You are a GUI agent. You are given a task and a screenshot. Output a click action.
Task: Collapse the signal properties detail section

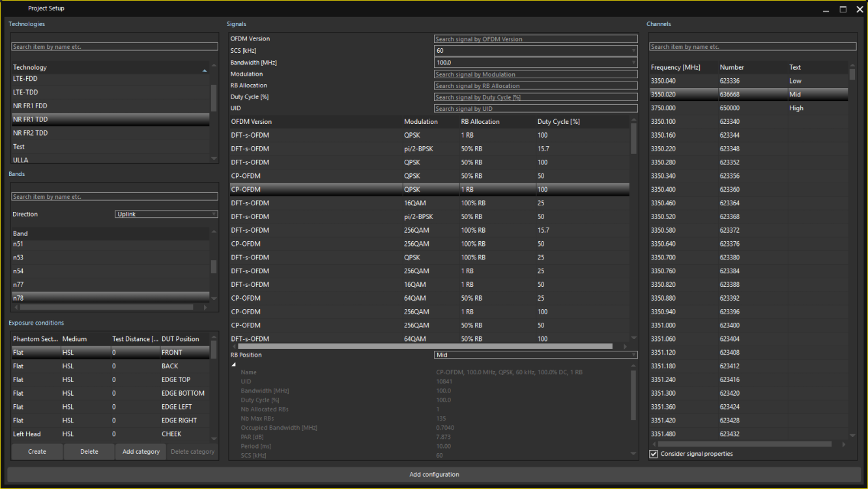pos(234,364)
